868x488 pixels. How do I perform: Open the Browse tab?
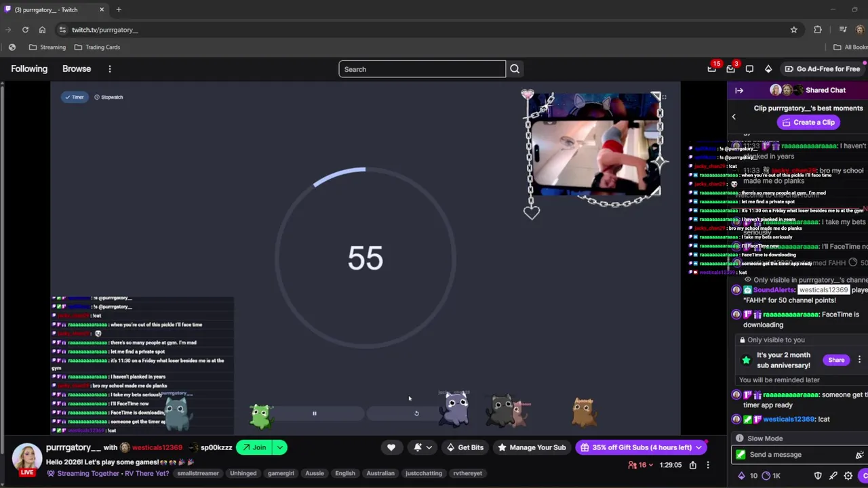click(77, 69)
